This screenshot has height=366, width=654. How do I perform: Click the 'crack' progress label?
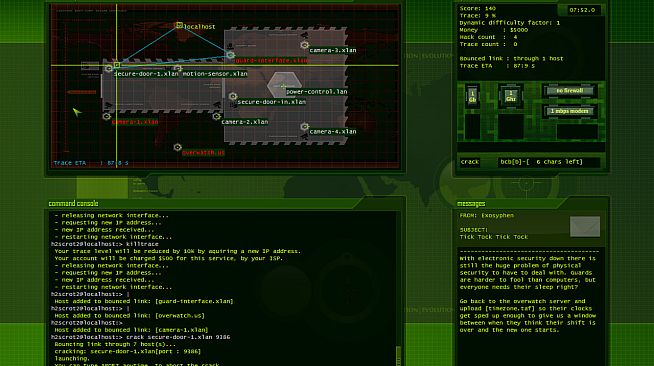pos(470,162)
